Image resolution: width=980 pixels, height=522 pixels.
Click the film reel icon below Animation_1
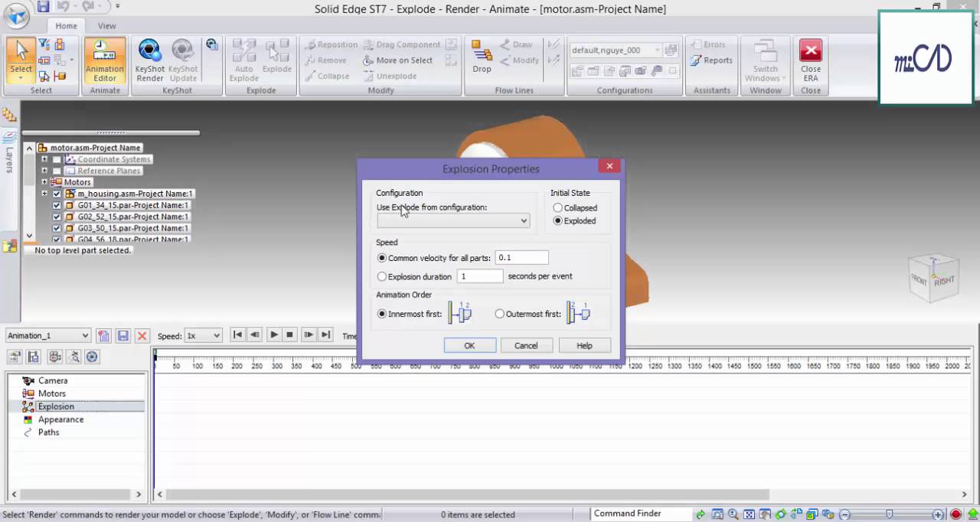[92, 357]
